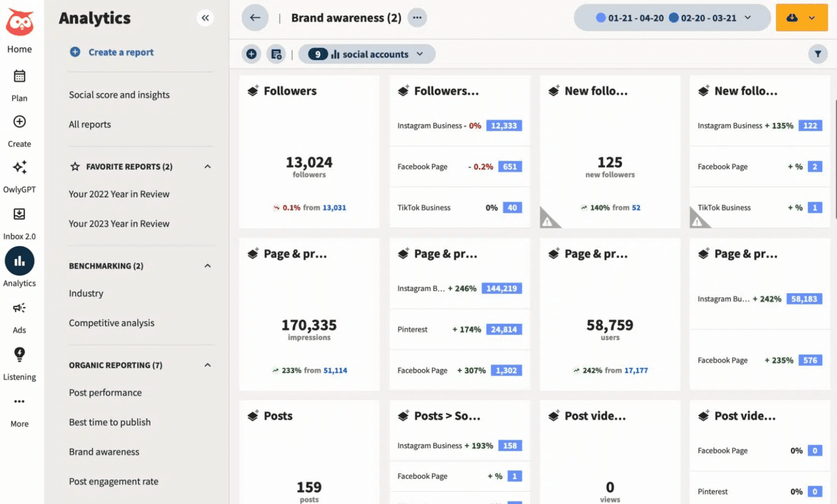Select Post performance report
837x504 pixels.
[x=105, y=393]
